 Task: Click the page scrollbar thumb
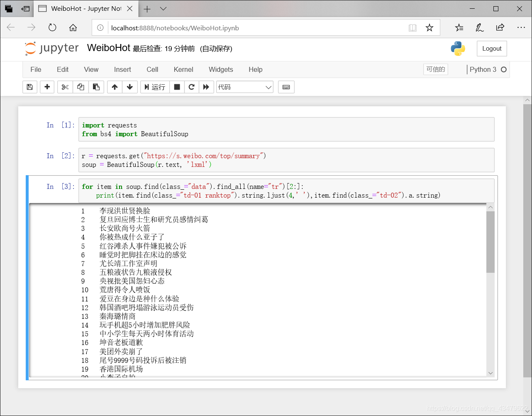pyautogui.click(x=527, y=241)
